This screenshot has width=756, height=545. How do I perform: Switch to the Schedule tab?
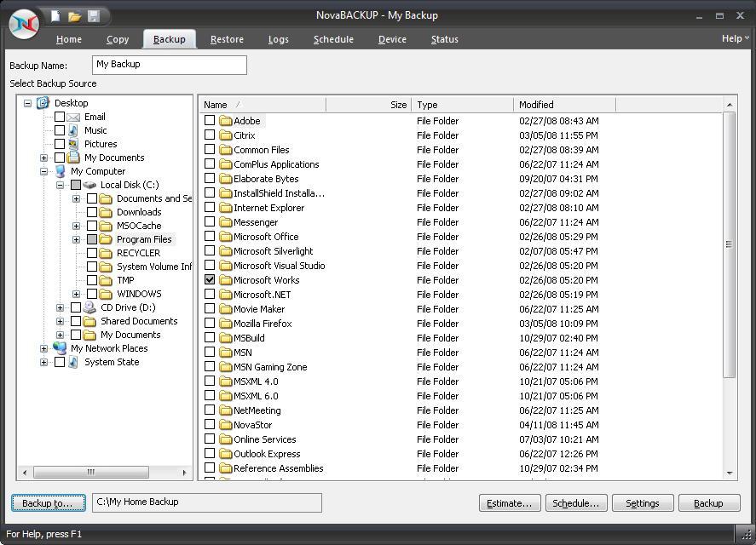[333, 39]
